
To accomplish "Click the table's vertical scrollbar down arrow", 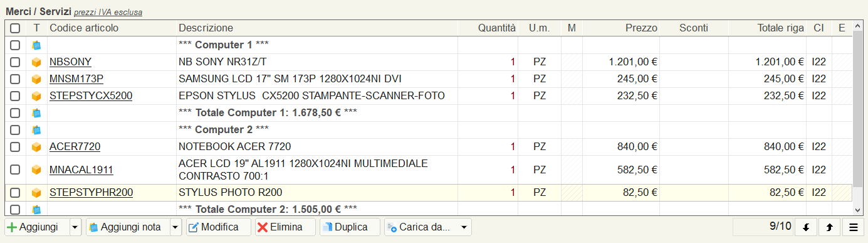I will pyautogui.click(x=857, y=210).
